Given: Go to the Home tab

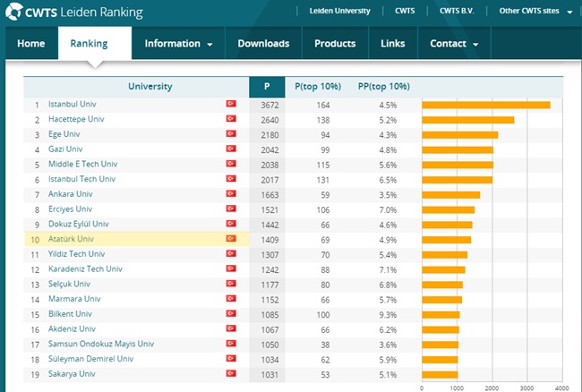Looking at the screenshot, I should click(31, 43).
